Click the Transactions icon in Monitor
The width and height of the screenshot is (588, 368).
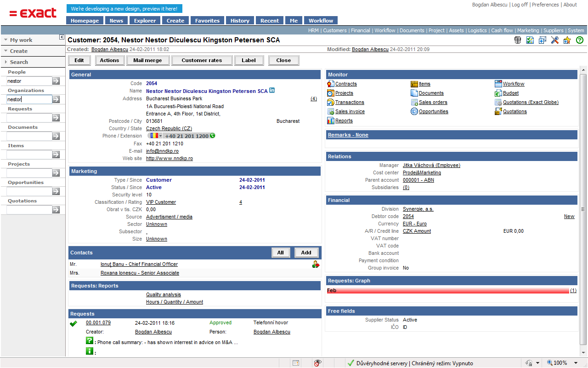(x=331, y=102)
